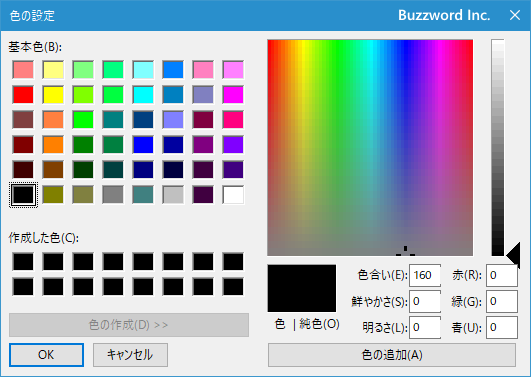Select the salmon pink basic color swatch
This screenshot has height=377, width=531.
coord(23,69)
